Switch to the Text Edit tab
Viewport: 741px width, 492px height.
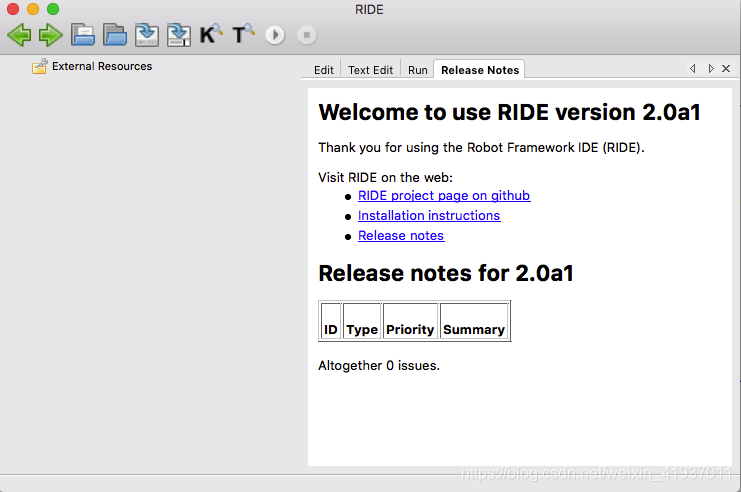point(370,70)
